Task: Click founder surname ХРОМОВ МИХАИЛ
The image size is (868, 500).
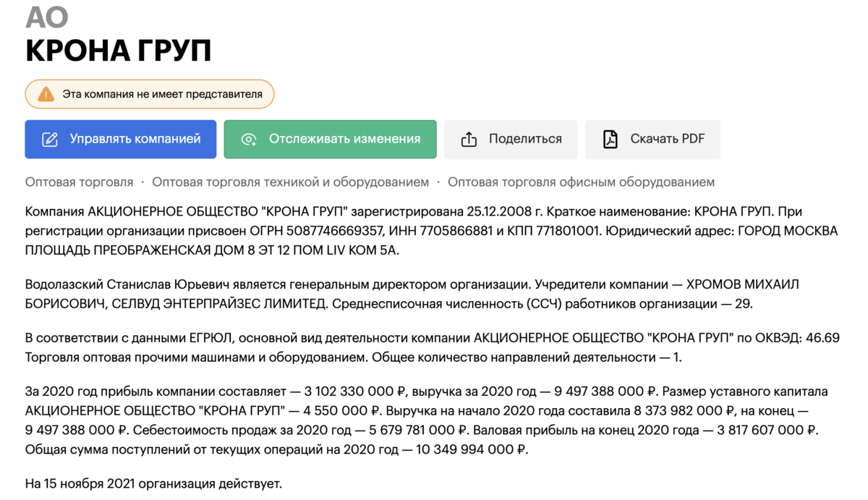Action: click(743, 285)
